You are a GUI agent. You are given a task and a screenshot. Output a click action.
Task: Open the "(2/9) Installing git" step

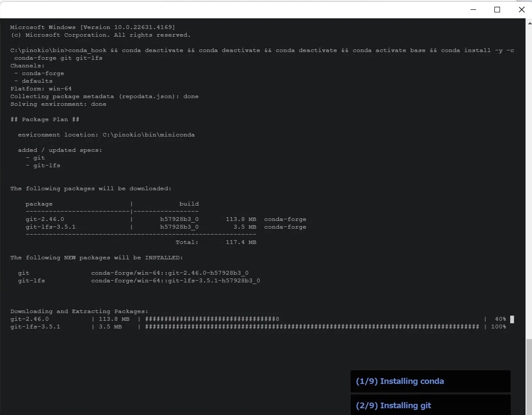click(430, 405)
